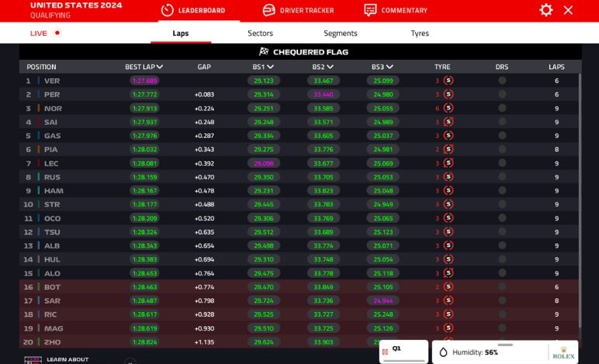Click the Leaderboard stopwatch icon
The width and height of the screenshot is (599, 364).
pos(167,10)
